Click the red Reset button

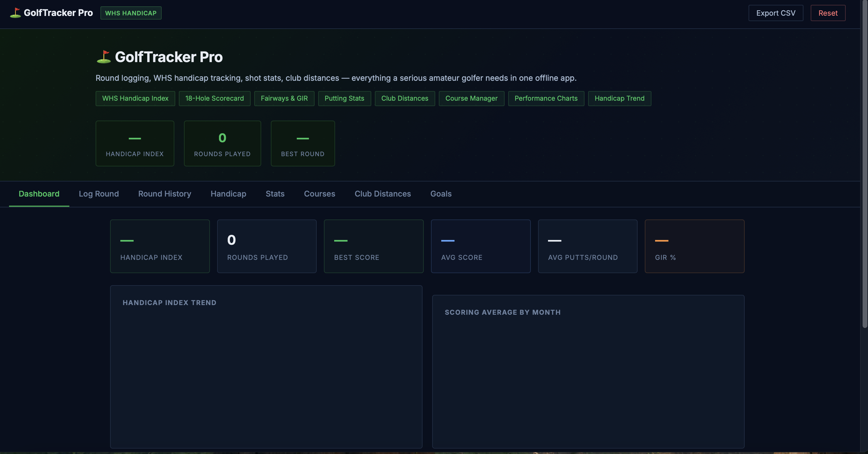[828, 13]
